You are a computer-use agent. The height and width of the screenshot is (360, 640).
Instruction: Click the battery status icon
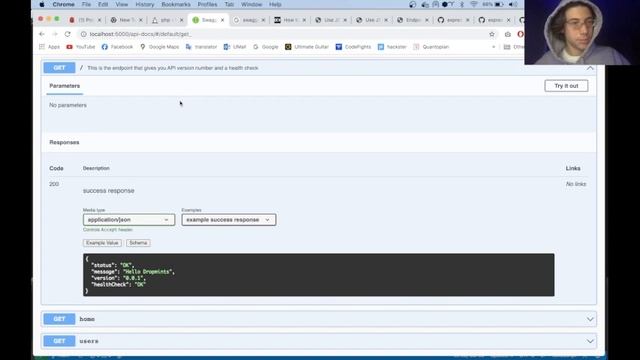coord(499,4)
